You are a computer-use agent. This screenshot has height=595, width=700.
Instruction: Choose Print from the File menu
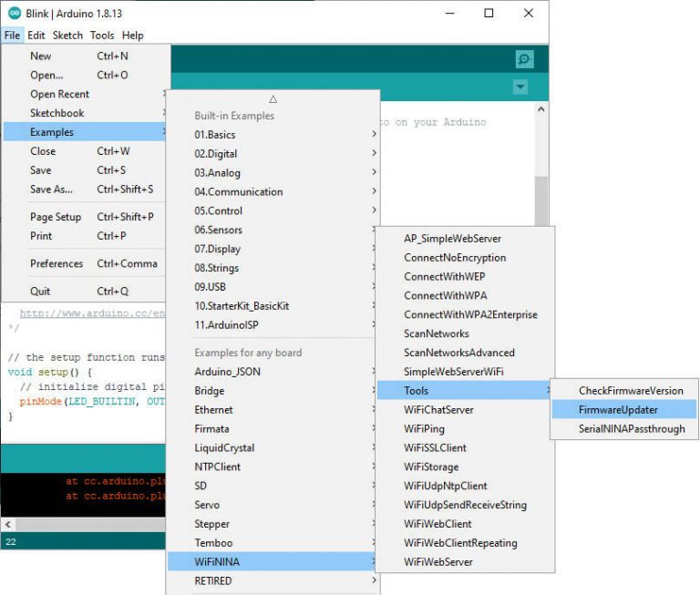(x=85, y=236)
